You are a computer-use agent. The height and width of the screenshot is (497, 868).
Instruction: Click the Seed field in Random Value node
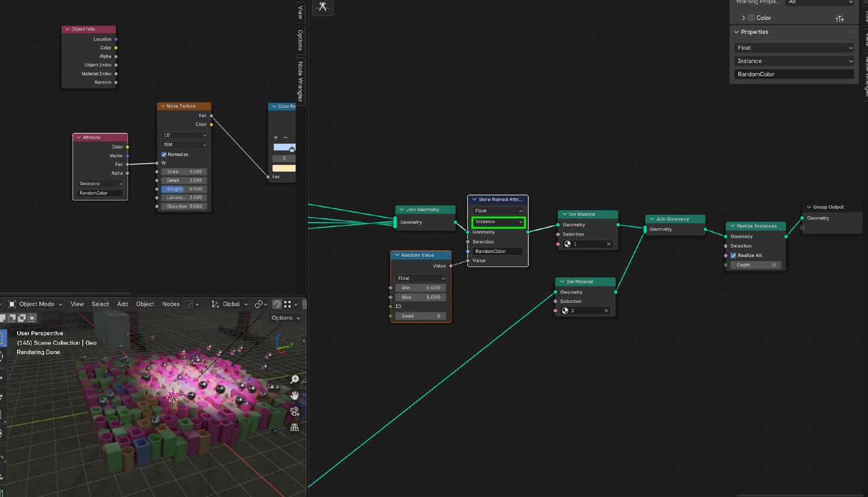(421, 316)
